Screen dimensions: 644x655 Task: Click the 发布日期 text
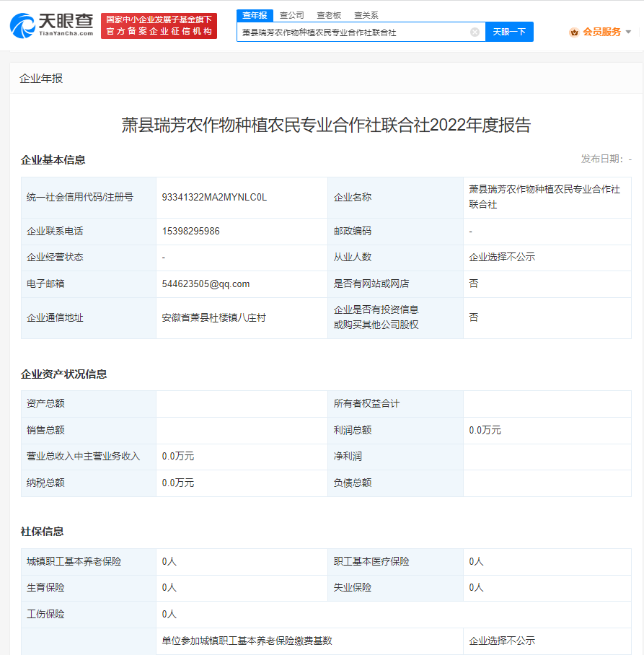(606, 159)
